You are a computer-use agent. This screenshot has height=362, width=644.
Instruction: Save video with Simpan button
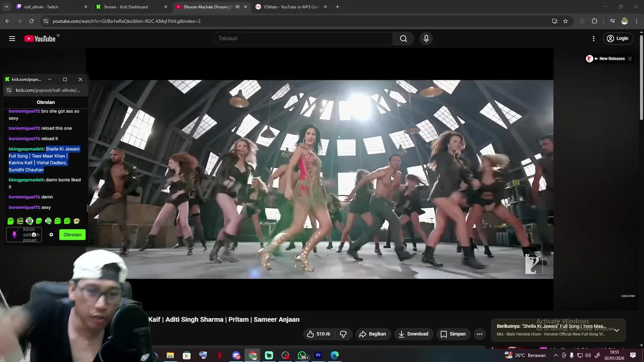pos(453,334)
